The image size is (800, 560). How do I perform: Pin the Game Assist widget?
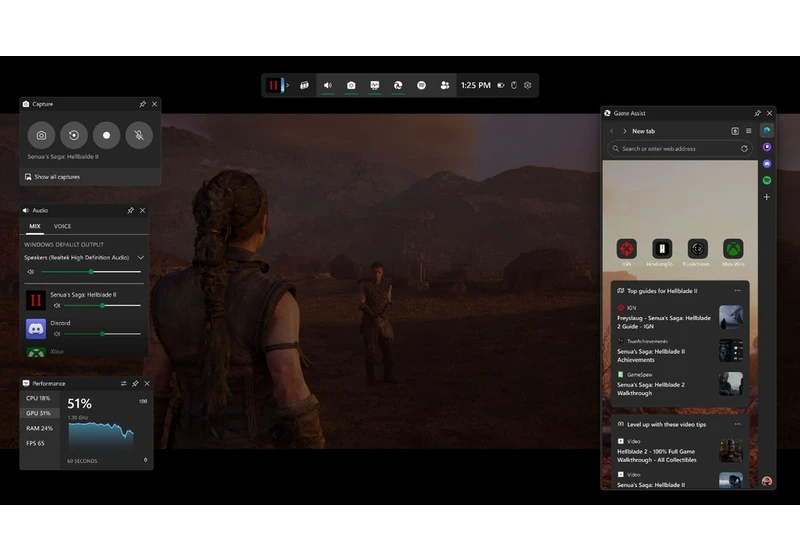click(757, 113)
